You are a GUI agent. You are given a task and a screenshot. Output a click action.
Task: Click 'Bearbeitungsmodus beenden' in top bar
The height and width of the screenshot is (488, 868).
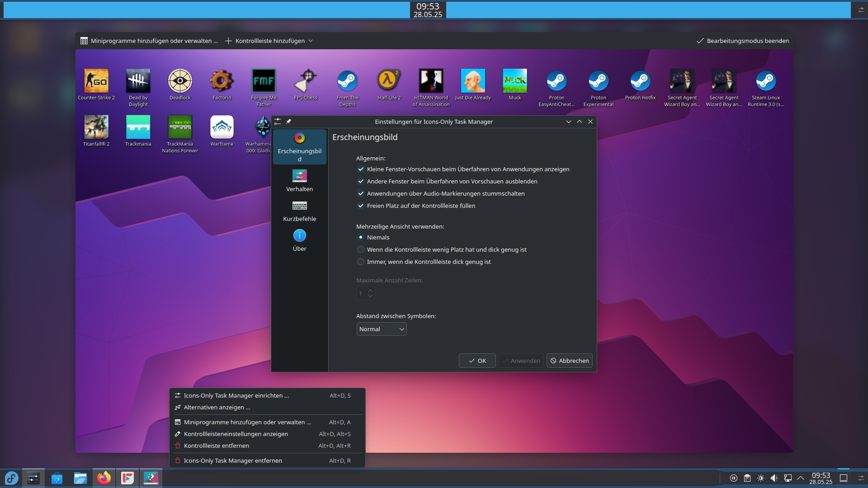[743, 41]
